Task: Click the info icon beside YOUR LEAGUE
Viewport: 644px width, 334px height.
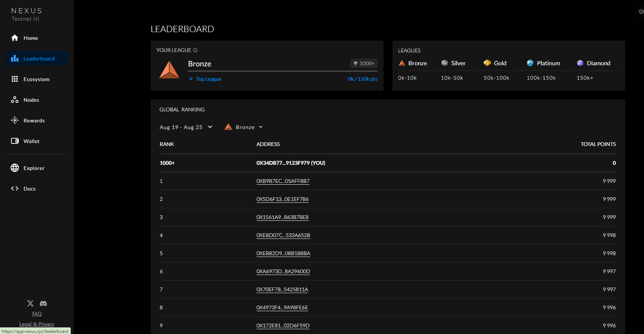Action: click(195, 50)
